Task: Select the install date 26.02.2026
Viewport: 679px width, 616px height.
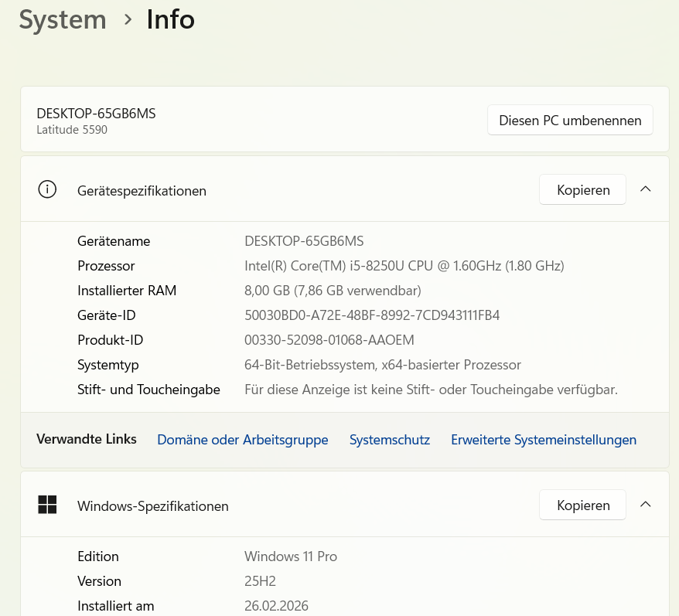Action: (276, 606)
